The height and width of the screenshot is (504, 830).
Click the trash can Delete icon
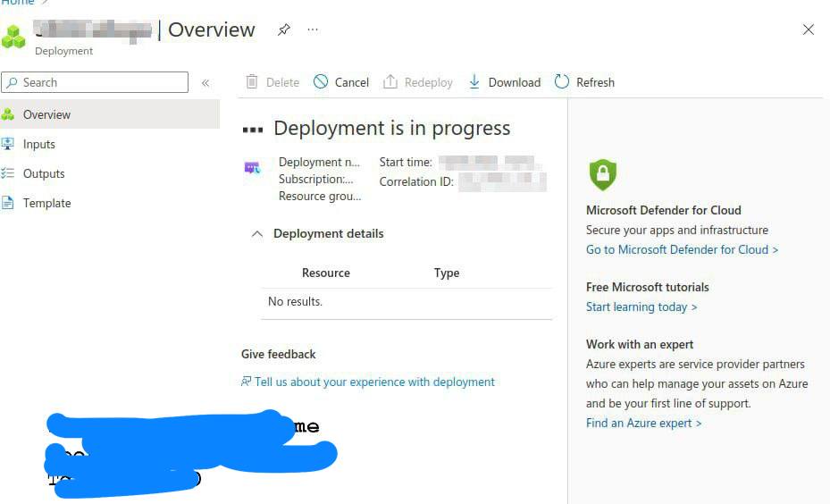click(x=252, y=81)
